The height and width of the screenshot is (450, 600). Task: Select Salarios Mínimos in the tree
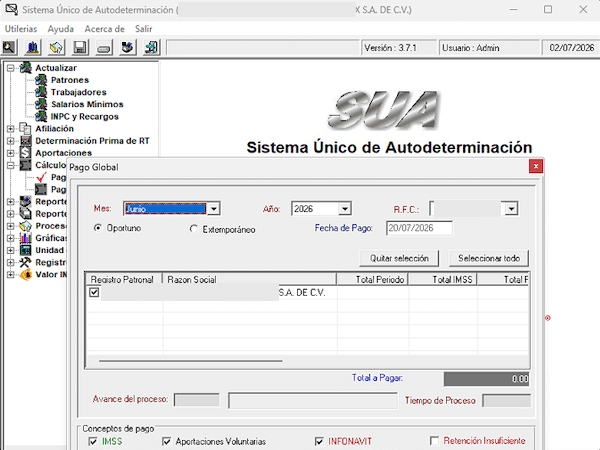87,104
